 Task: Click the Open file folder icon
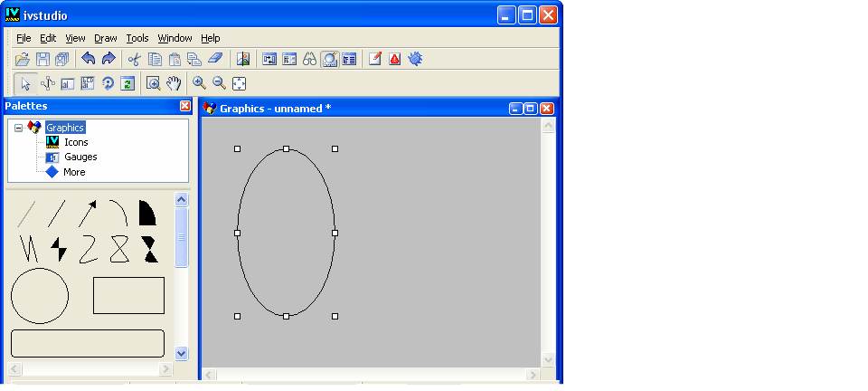[24, 59]
